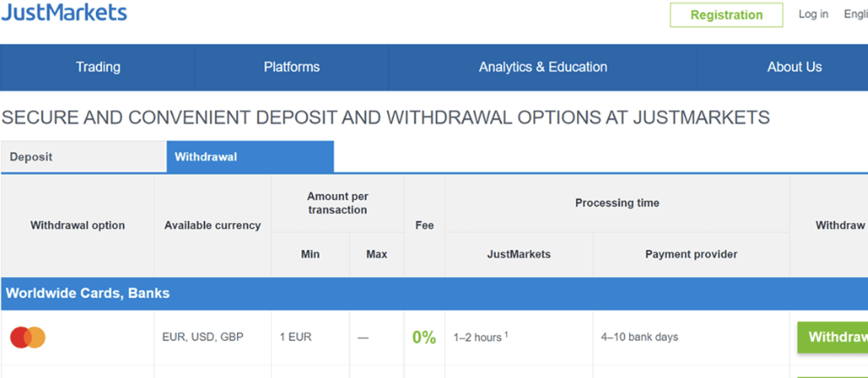Click footnote 1 beside 1–2 hours
The width and height of the screenshot is (868, 378).
[x=505, y=334]
